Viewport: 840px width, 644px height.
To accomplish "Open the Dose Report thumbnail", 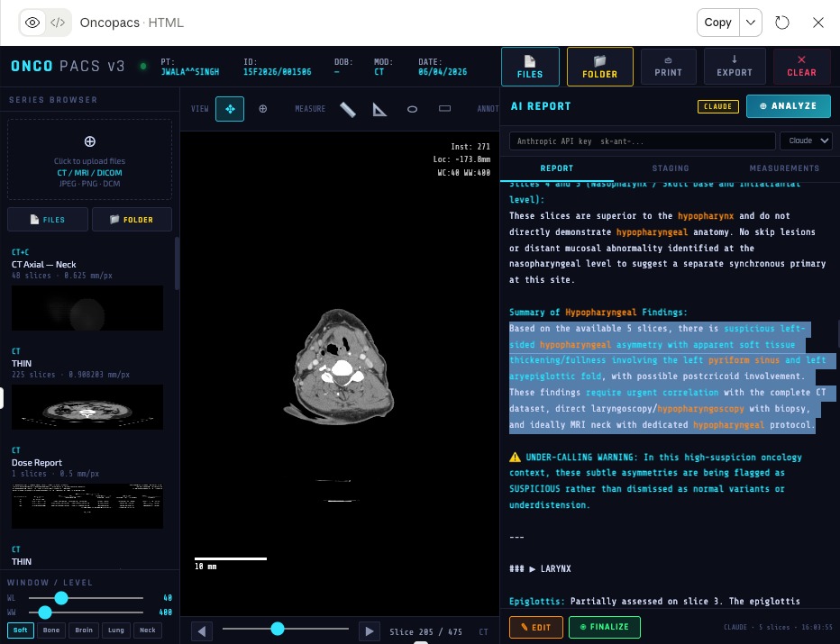I will 87,506.
